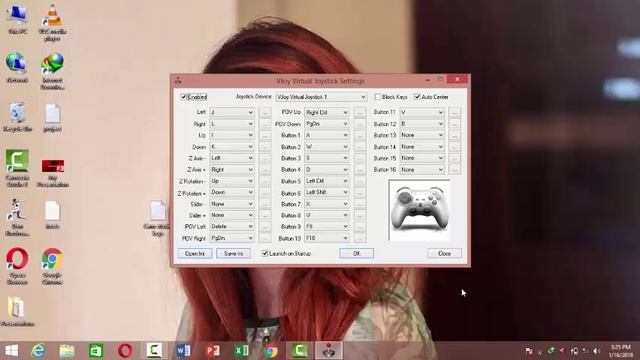640x360 pixels.
Task: Expand the Slider - dropdown
Action: [x=232, y=204]
